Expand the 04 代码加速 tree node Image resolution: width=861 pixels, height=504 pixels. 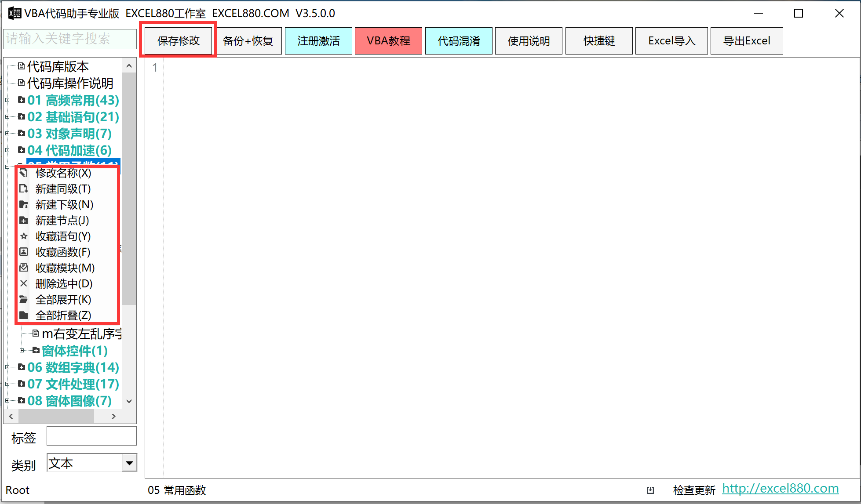7,150
